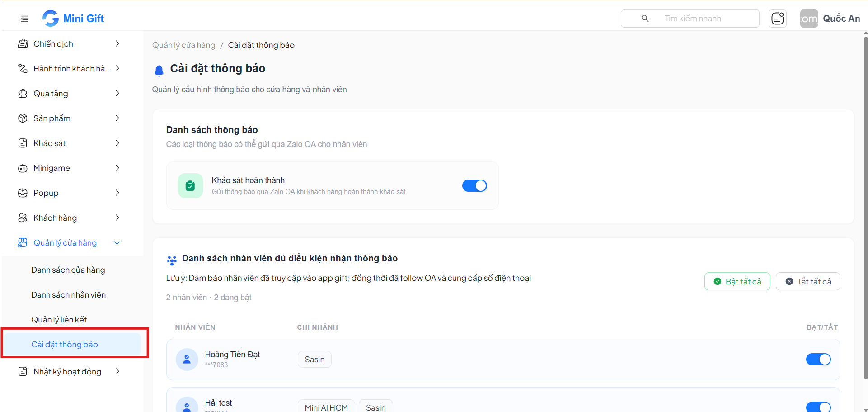Expand the Khảo sát menu chevron
This screenshot has width=868, height=412.
click(x=117, y=143)
